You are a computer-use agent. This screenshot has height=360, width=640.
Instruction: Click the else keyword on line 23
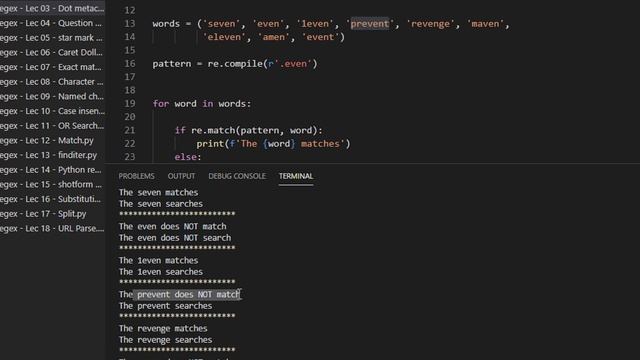pos(188,157)
